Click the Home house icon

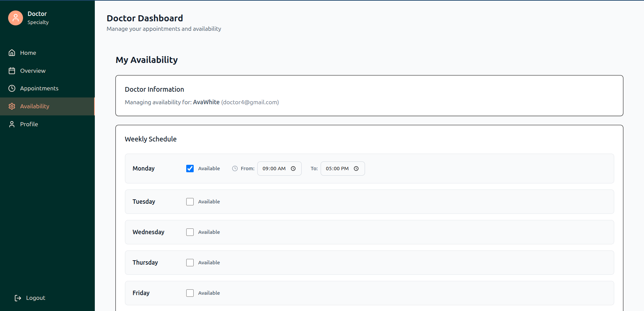coord(12,53)
